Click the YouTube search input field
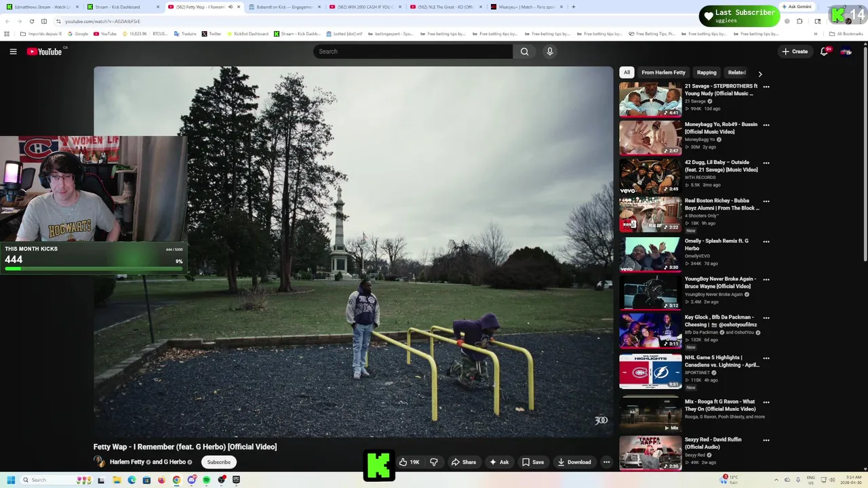Image resolution: width=868 pixels, height=488 pixels. 413,52
